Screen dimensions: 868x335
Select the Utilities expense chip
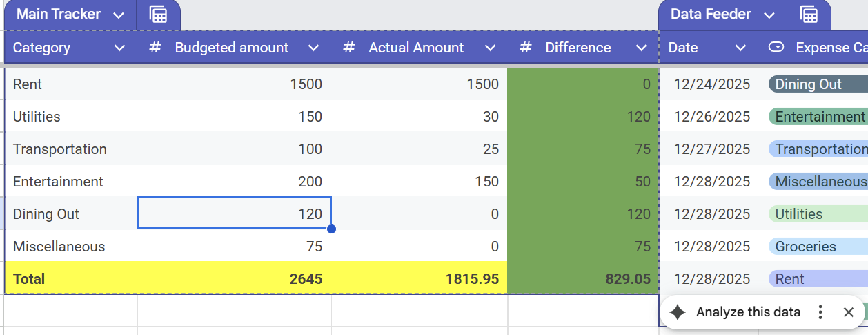click(x=818, y=214)
